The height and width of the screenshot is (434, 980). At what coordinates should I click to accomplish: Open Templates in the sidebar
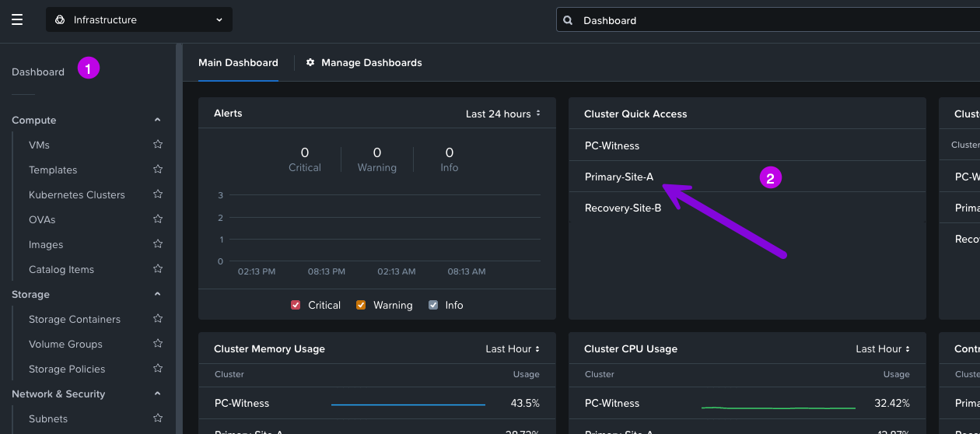(x=53, y=170)
